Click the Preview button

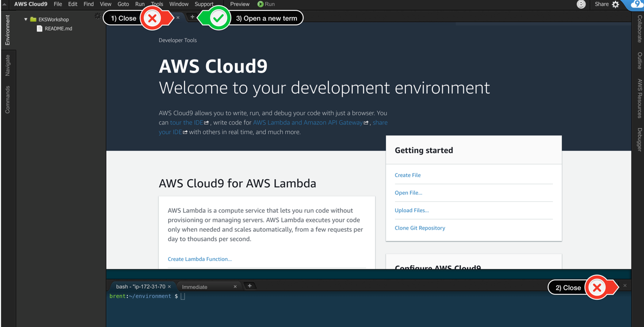click(239, 4)
